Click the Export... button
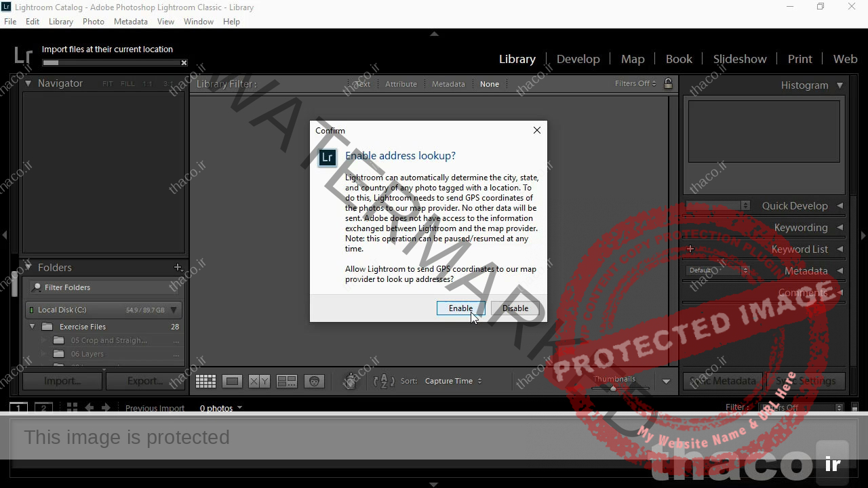Screen dimensions: 868x488 (x=144, y=381)
